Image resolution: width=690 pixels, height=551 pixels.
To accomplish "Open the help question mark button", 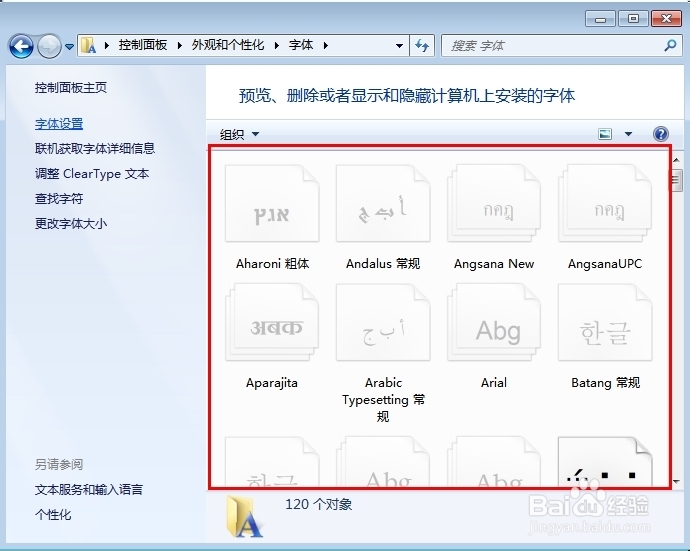I will click(660, 134).
